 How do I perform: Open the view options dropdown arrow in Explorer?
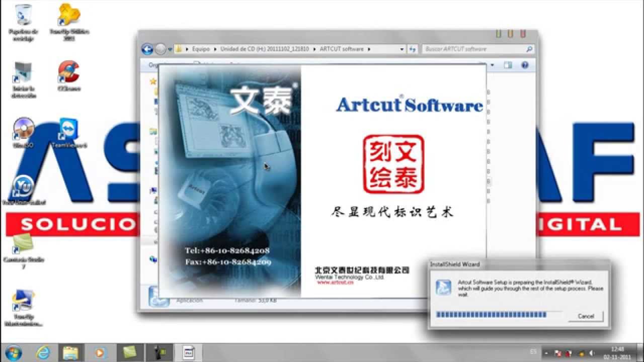[492, 65]
